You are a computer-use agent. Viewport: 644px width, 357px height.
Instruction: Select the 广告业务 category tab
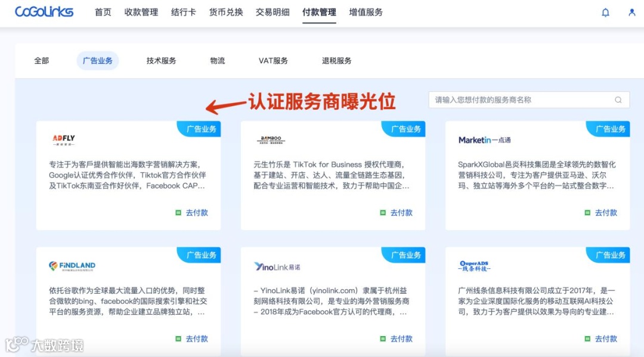click(97, 61)
